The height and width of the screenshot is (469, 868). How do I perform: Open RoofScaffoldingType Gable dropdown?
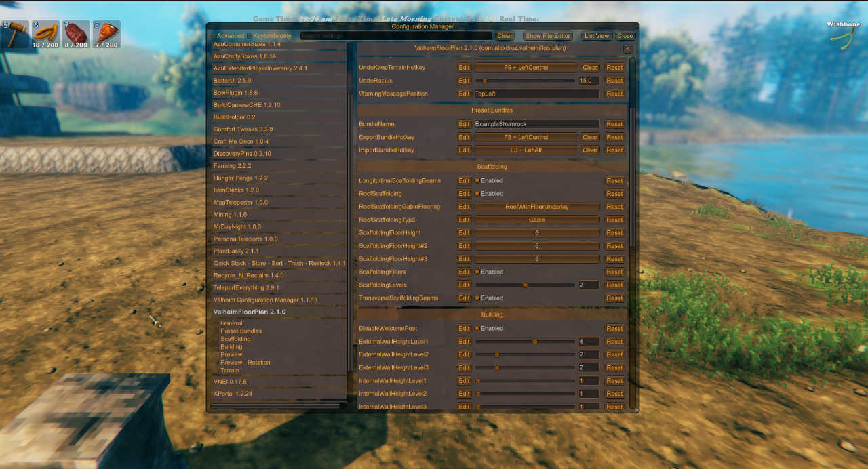(x=536, y=220)
